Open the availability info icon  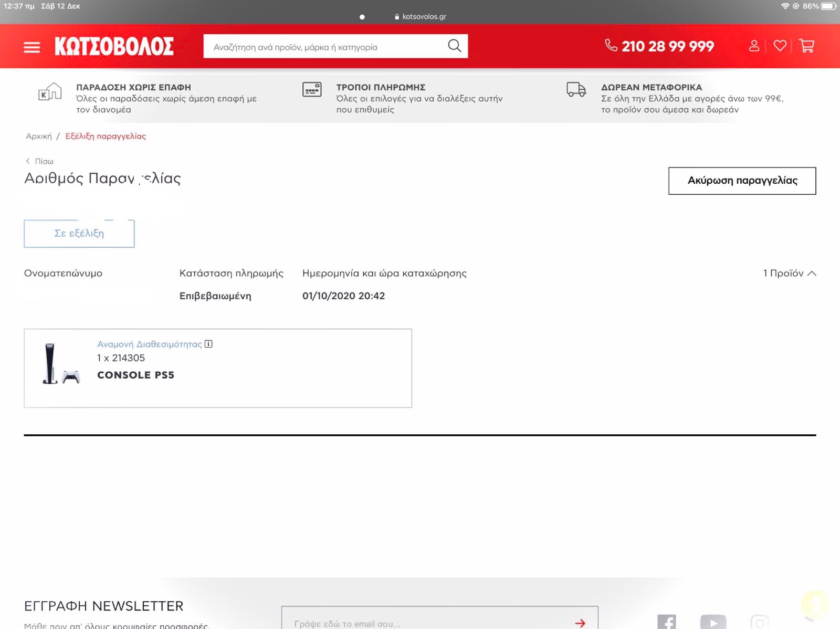[208, 344]
